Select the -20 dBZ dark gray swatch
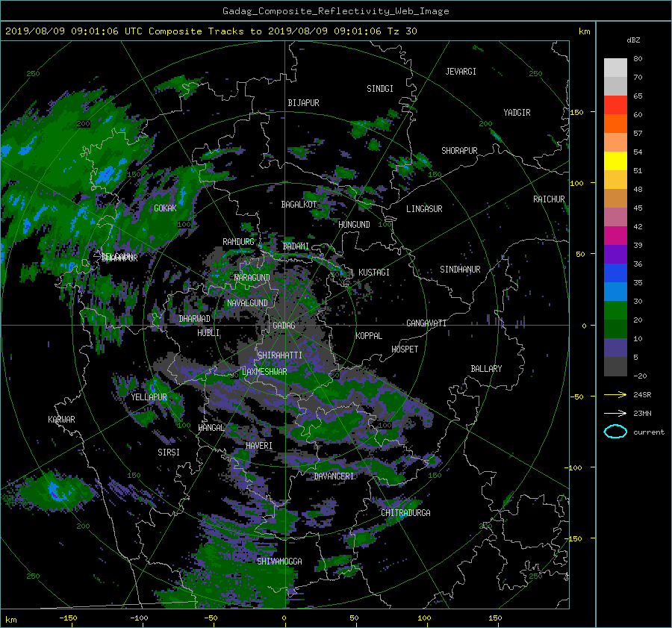This screenshot has height=628, width=672. [615, 367]
